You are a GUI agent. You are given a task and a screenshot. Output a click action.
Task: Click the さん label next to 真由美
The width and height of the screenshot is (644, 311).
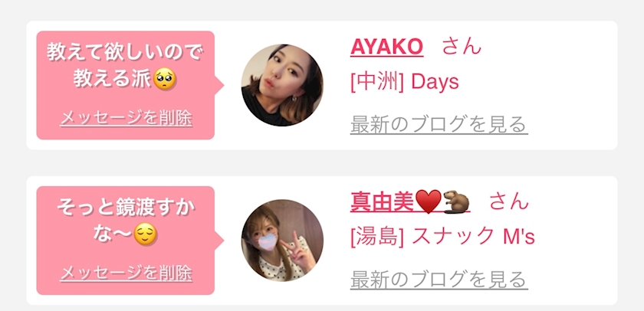[x=508, y=202]
